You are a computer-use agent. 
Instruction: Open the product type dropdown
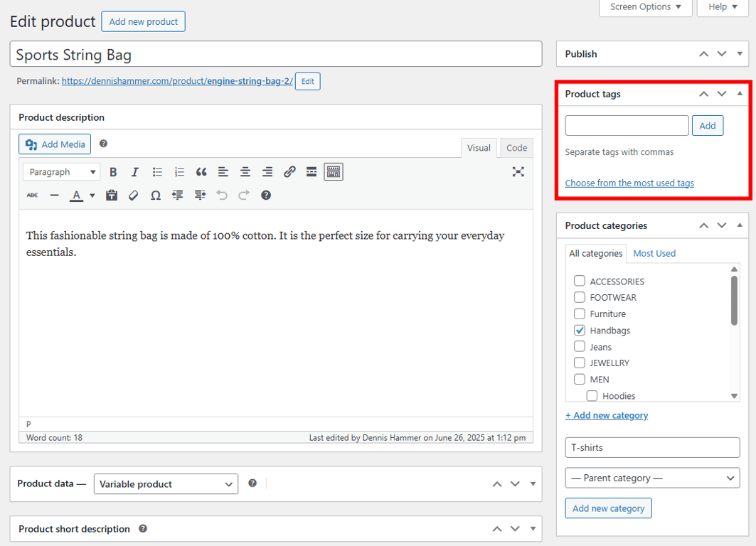166,483
